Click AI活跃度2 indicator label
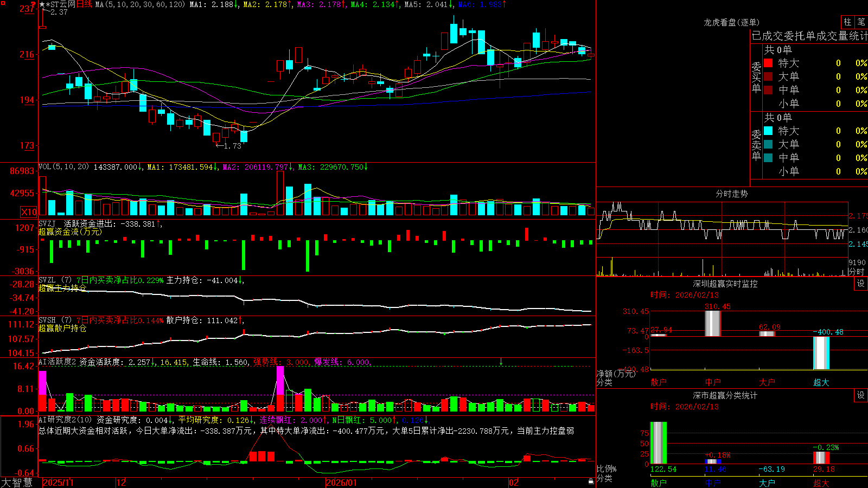 point(58,362)
